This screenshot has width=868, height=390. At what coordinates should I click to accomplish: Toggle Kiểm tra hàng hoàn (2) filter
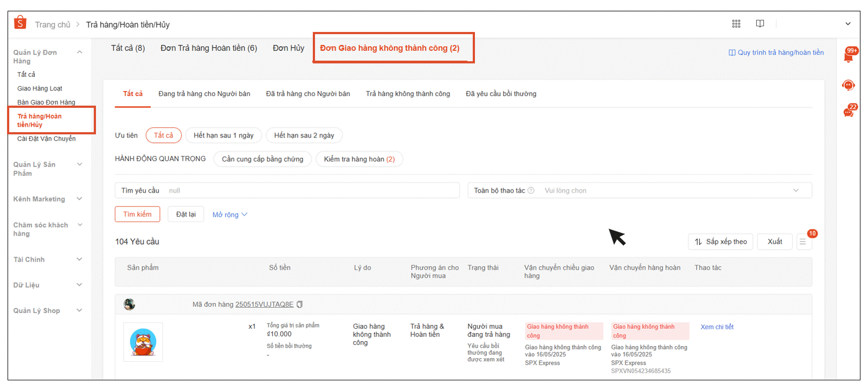(x=359, y=159)
